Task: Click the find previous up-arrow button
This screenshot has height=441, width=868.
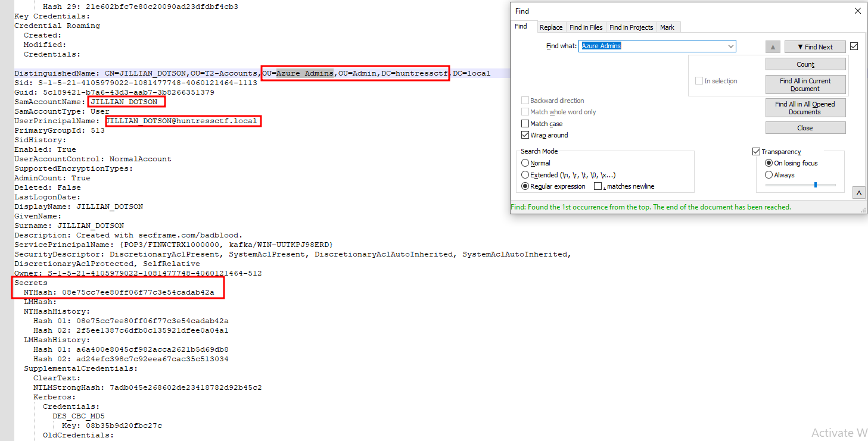Action: pos(772,46)
